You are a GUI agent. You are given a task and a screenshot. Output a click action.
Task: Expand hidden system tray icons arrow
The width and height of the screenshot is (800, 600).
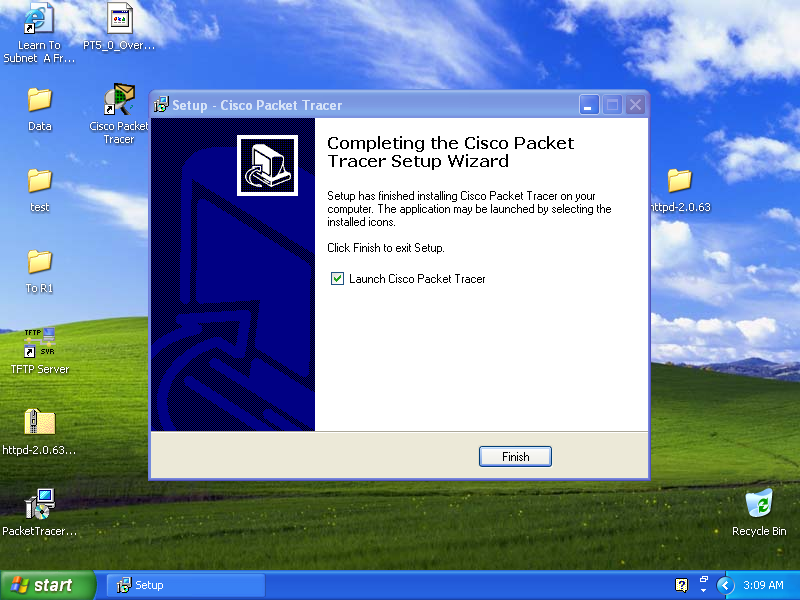coord(725,585)
